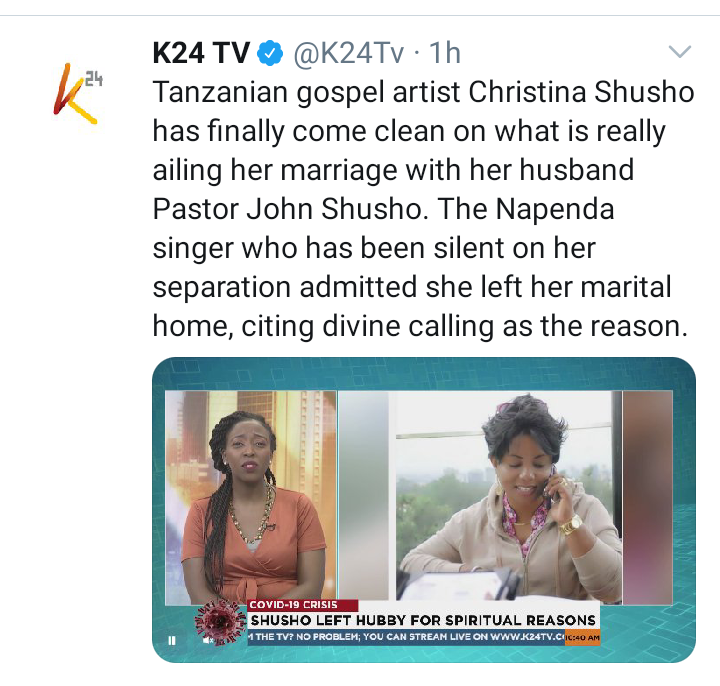
Task: Click the news anchor in orange dress
Action: coord(250,505)
